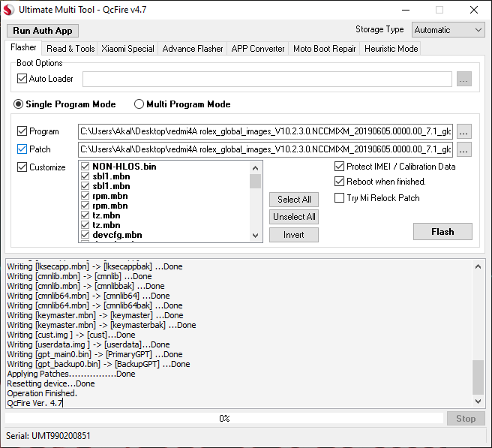Click 'Resetting device...Done' log line

pos(51,383)
